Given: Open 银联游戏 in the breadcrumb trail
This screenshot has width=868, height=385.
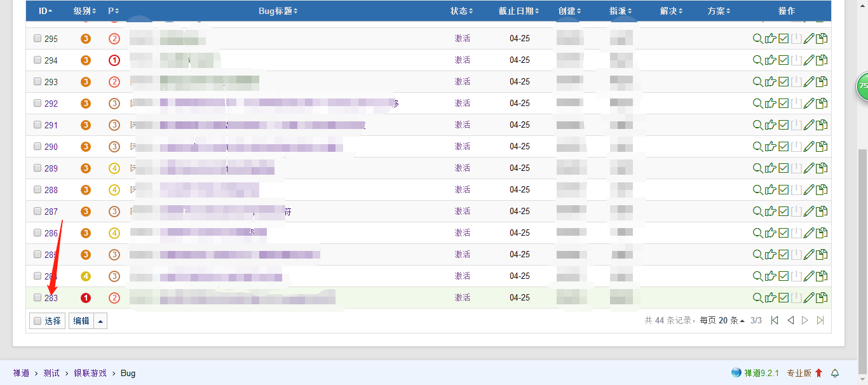Looking at the screenshot, I should pyautogui.click(x=90, y=373).
